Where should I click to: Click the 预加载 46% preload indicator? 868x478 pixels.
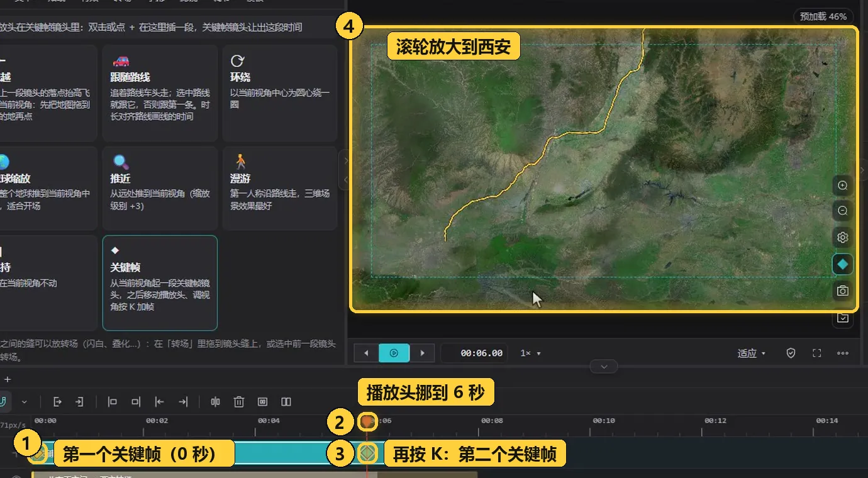[x=823, y=16]
